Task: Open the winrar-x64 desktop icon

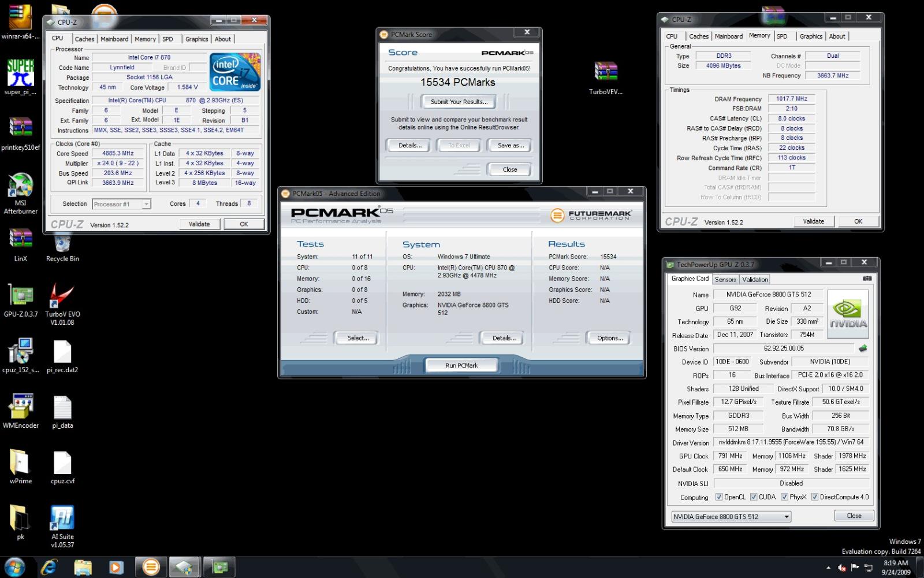Action: tap(20, 22)
